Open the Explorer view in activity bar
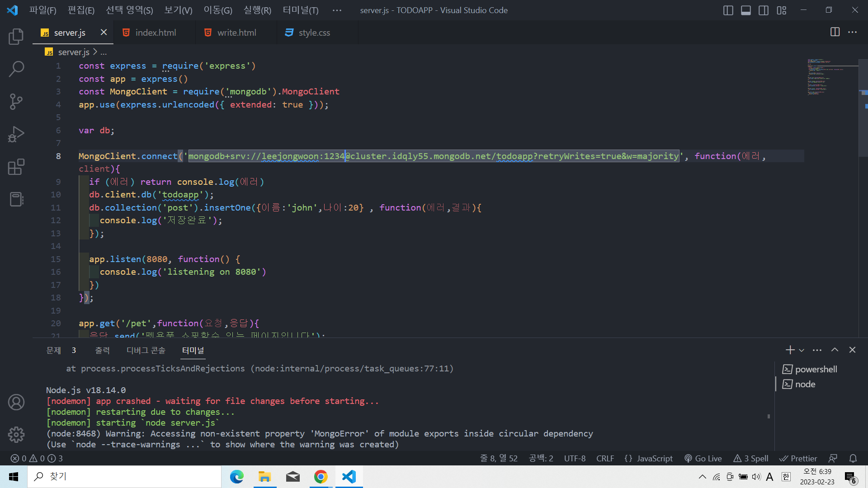Viewport: 868px width, 488px height. coord(16,37)
